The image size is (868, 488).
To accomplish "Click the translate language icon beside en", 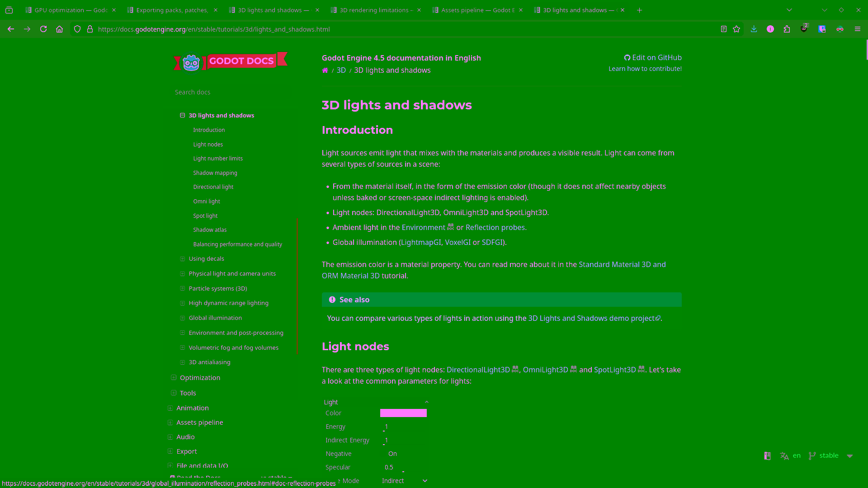I will (784, 455).
